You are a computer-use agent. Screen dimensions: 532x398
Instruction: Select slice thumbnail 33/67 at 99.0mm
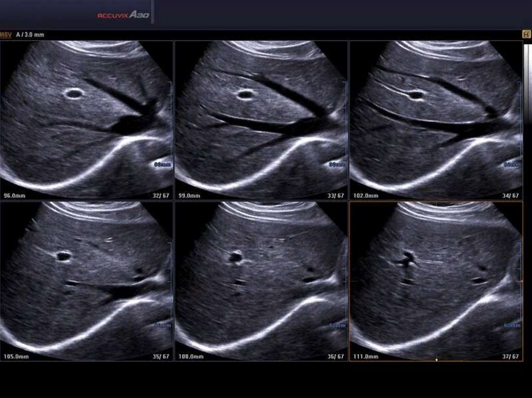point(261,120)
